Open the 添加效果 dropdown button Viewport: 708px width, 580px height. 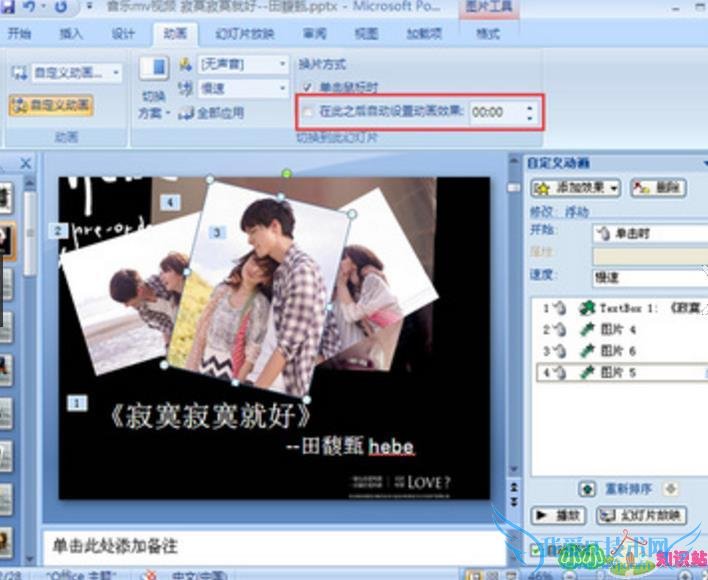click(576, 188)
